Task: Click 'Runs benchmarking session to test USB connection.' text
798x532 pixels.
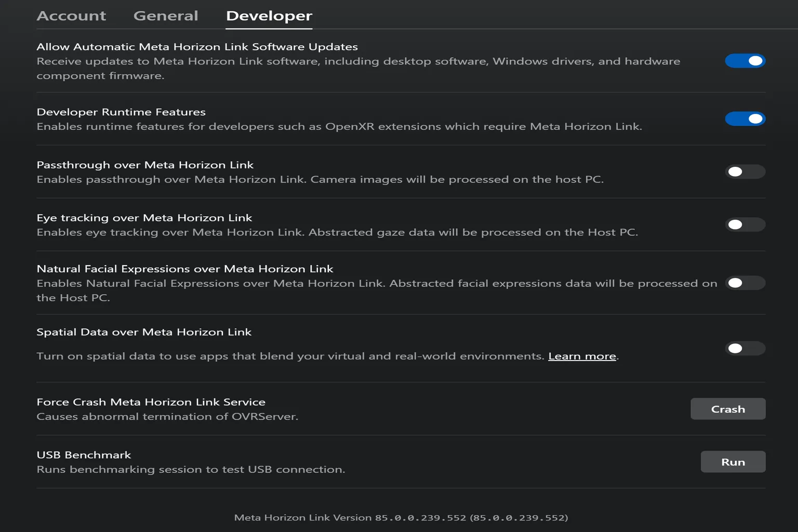Action: coord(191,470)
